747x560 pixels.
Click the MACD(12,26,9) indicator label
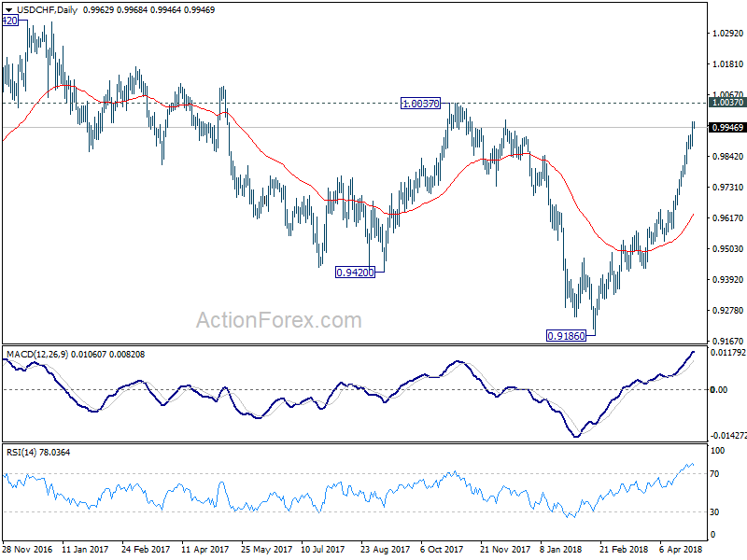[38, 355]
